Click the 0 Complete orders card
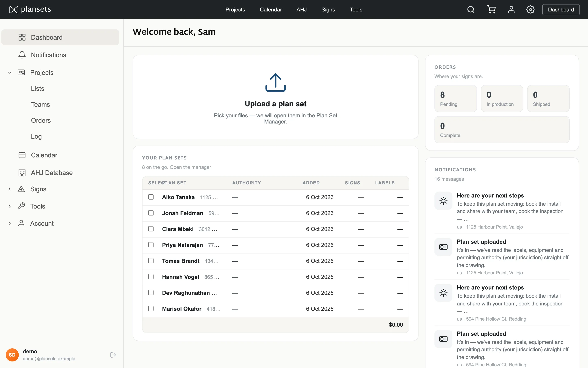The width and height of the screenshot is (588, 368). pos(502,129)
